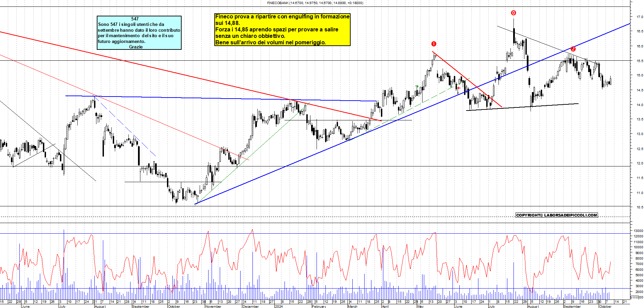Click the 12.5 price axis label
Viewport: 644px width, 308px height.
tap(640, 149)
